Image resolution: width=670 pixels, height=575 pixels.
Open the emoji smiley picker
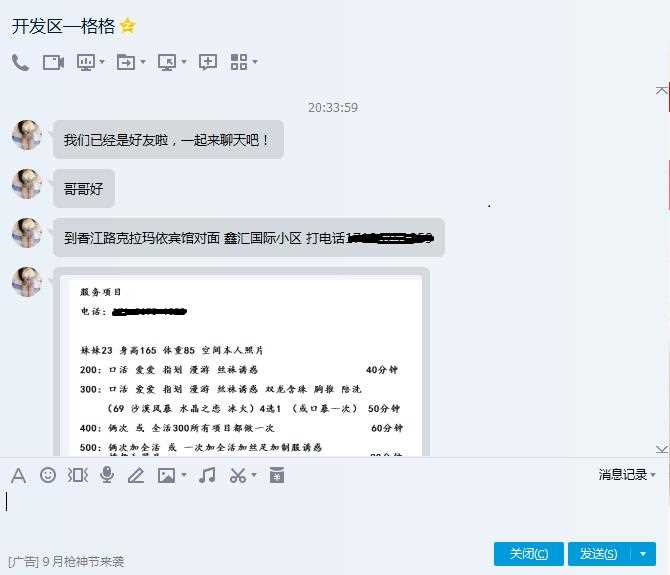coord(48,475)
